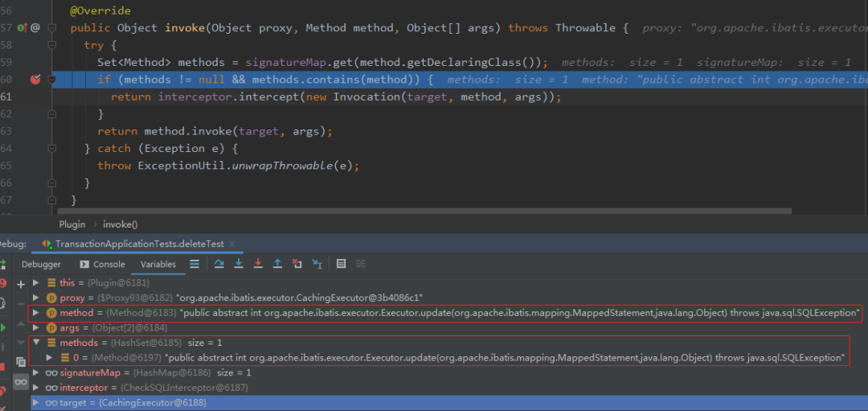Image resolution: width=868 pixels, height=411 pixels.
Task: Click the Run to Cursor icon
Action: pos(317,264)
